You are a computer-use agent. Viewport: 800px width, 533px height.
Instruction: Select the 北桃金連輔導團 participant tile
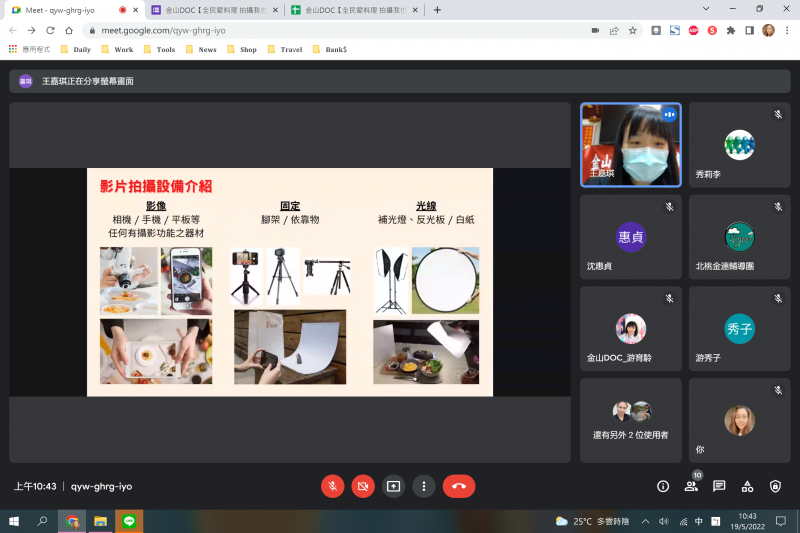click(739, 237)
